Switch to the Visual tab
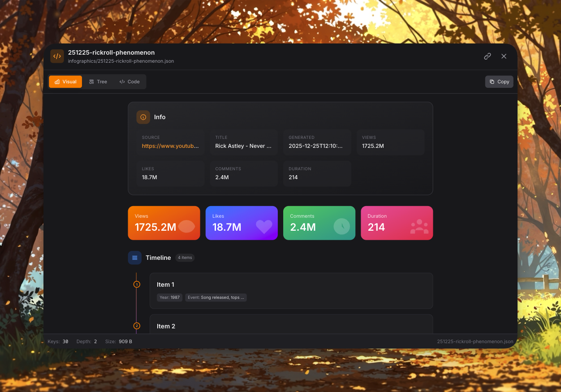This screenshot has width=561, height=392. (x=65, y=82)
